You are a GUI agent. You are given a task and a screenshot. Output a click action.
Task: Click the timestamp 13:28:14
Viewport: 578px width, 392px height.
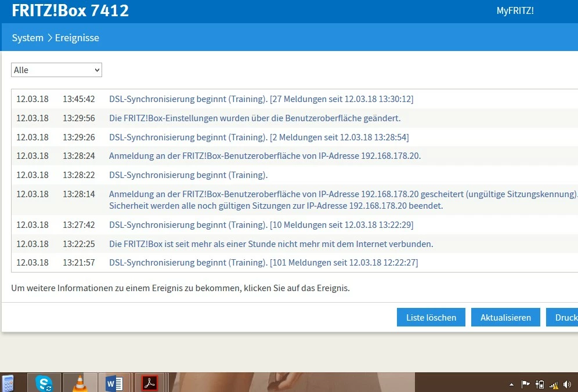pos(78,194)
